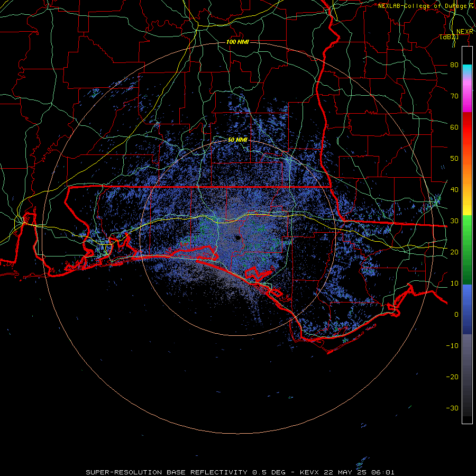The width and height of the screenshot is (476, 476).
Task: Click the -20 value on the dBZ scale
Action: tap(452, 377)
